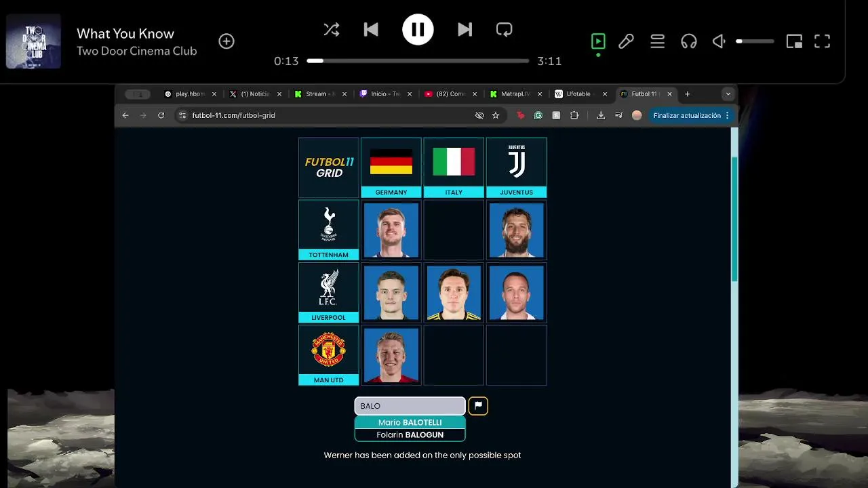The image size is (868, 488).
Task: Open the Chrome profile avatar
Action: tap(637, 115)
